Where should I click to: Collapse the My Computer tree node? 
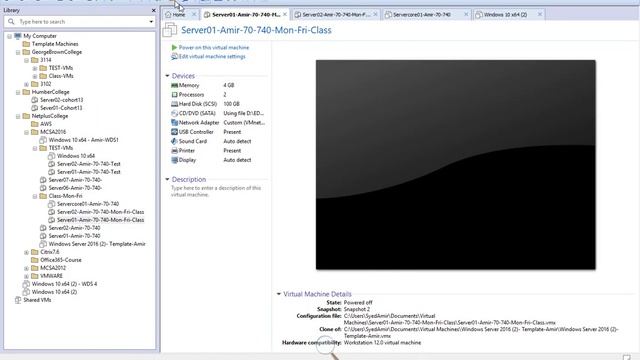(9, 36)
